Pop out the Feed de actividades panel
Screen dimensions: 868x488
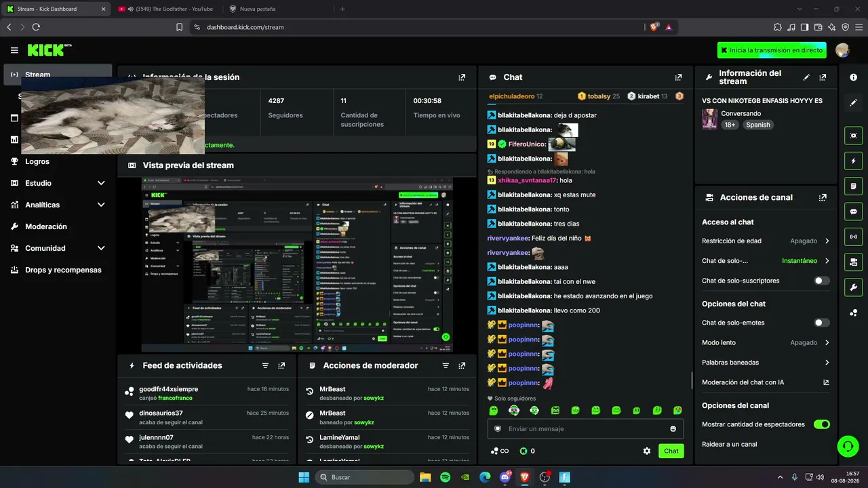(282, 365)
